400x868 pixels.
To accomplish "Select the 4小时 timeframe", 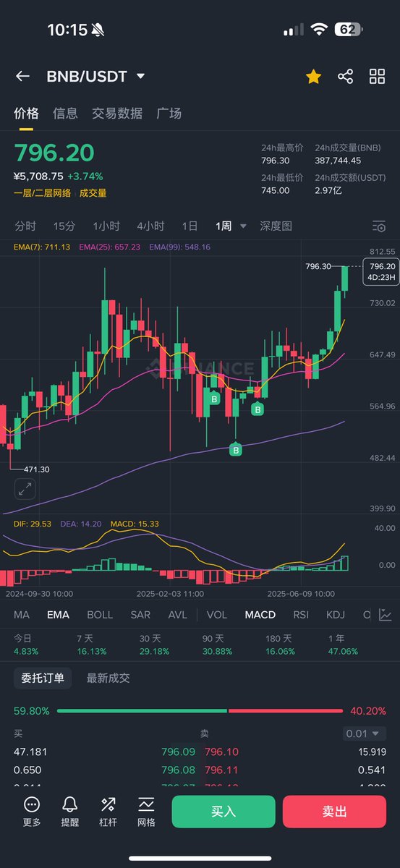I will 150,226.
